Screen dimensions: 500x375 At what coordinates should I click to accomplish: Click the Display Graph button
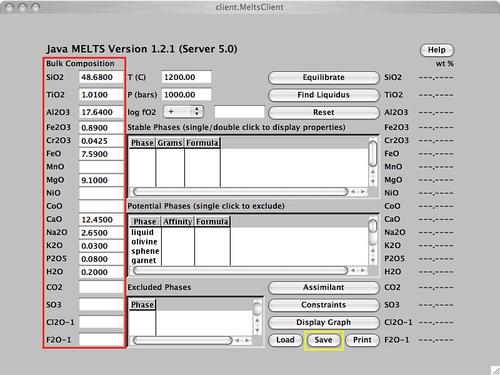click(x=323, y=322)
